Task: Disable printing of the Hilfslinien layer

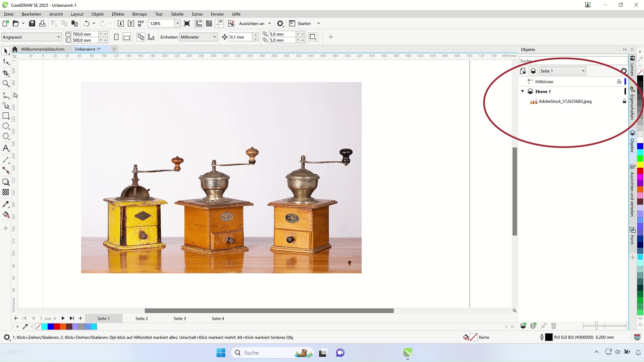Action: (x=619, y=81)
